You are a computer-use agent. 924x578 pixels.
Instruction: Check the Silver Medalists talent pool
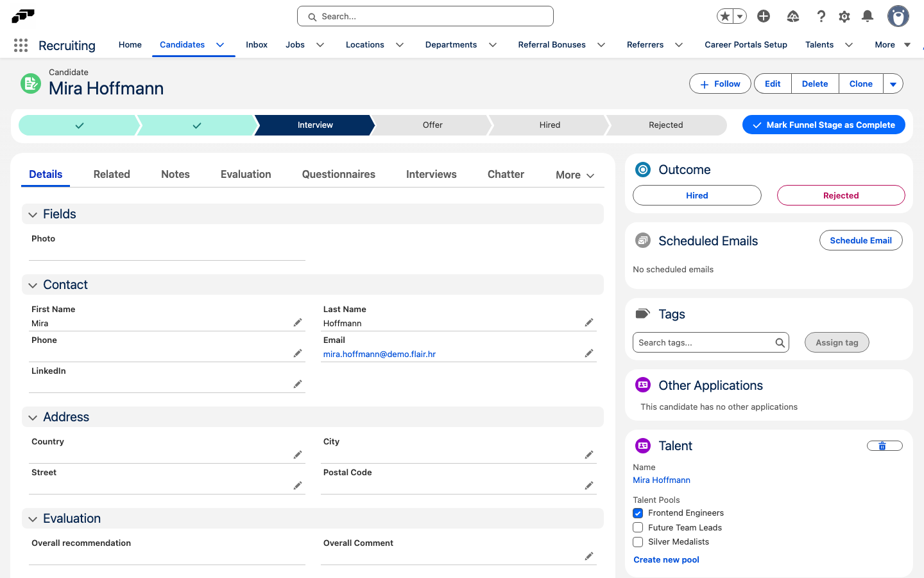click(x=638, y=542)
